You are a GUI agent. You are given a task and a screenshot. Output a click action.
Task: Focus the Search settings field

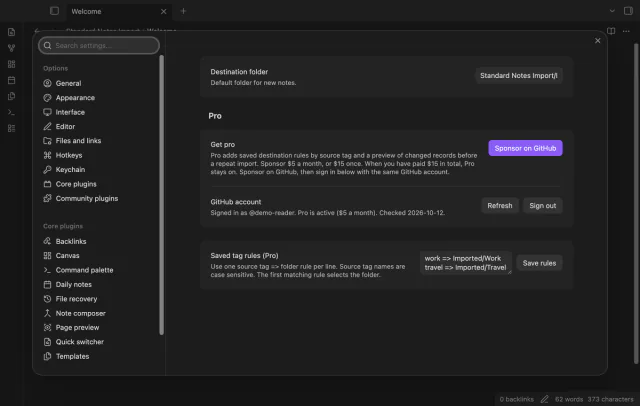click(99, 45)
